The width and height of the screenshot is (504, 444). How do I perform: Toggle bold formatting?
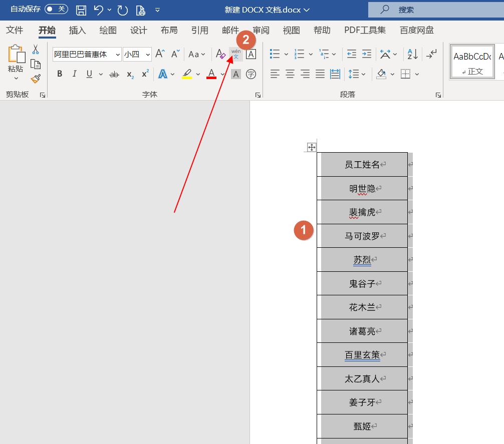tap(60, 74)
